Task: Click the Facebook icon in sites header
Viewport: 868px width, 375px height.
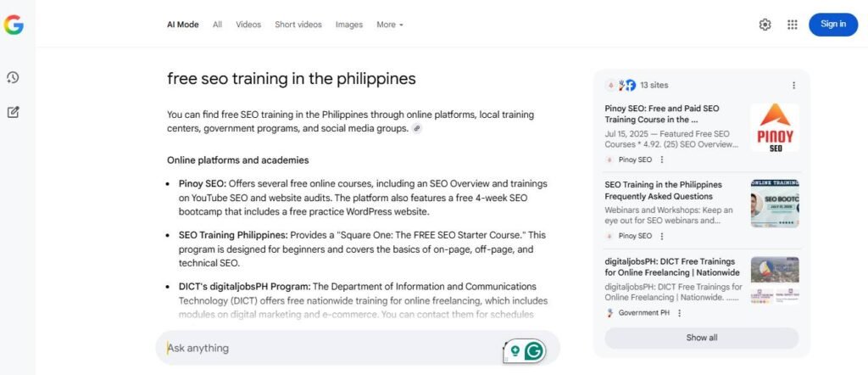Action: pos(631,86)
